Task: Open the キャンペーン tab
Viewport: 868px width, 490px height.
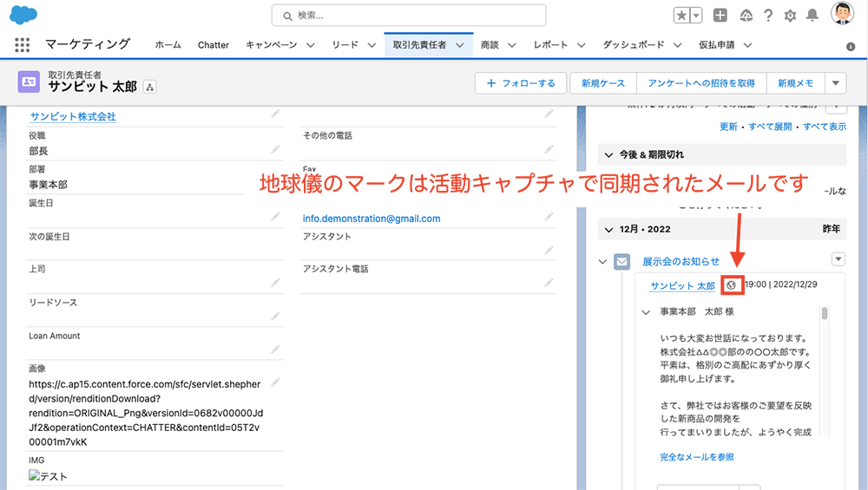Action: pyautogui.click(x=271, y=45)
